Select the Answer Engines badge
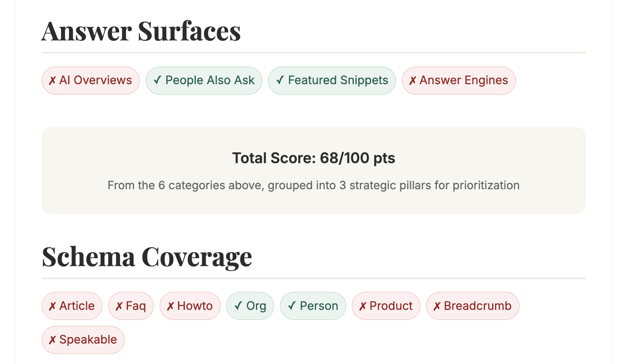625x364 pixels. pos(459,81)
